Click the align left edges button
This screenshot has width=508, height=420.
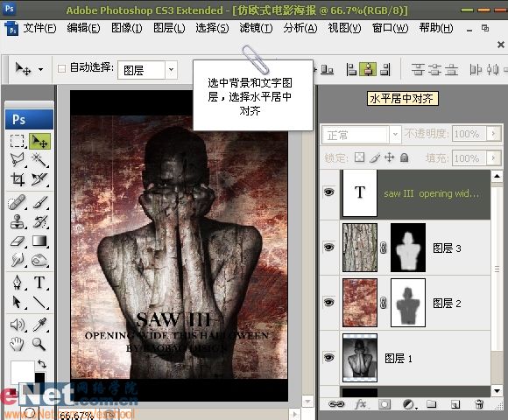coord(351,69)
